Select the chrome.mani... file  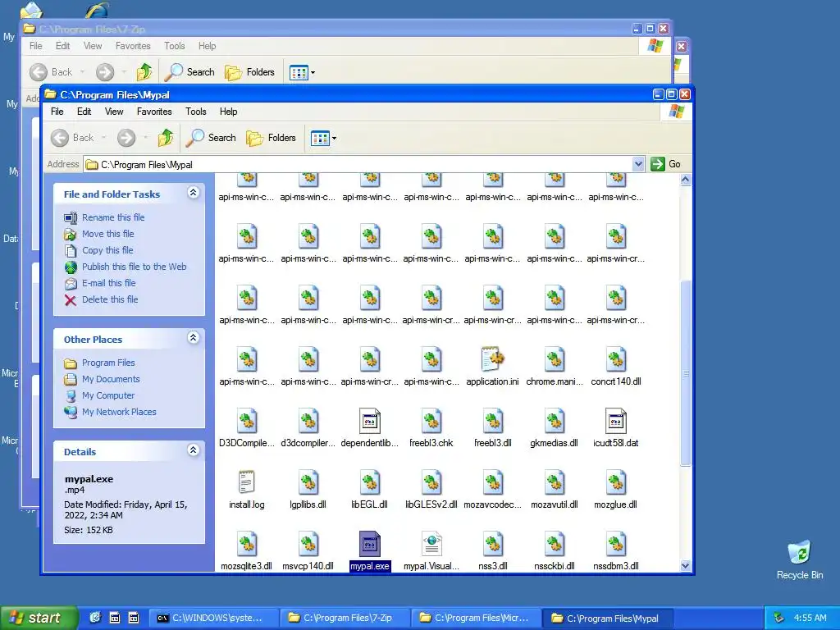pos(554,367)
